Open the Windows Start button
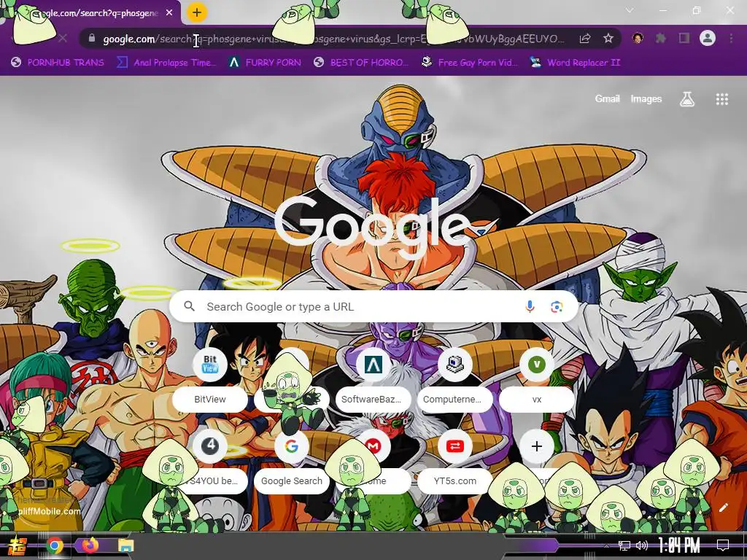747x560 pixels. (18, 545)
